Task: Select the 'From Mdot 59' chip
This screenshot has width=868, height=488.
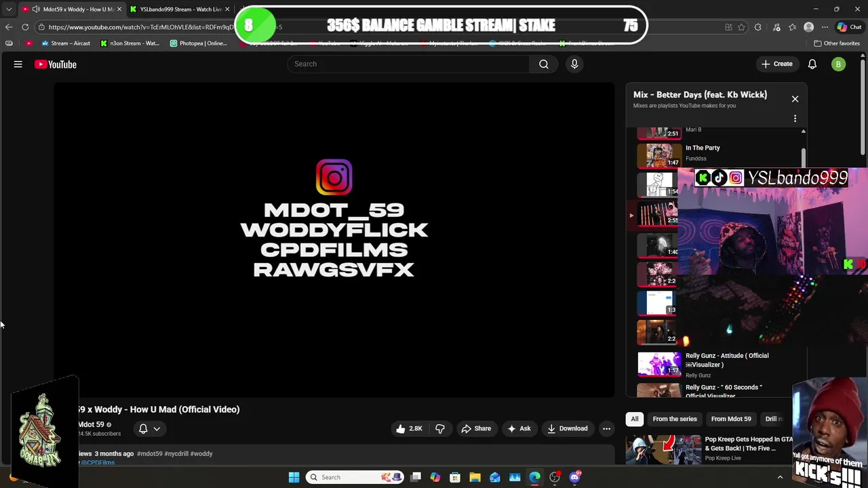Action: tap(731, 419)
